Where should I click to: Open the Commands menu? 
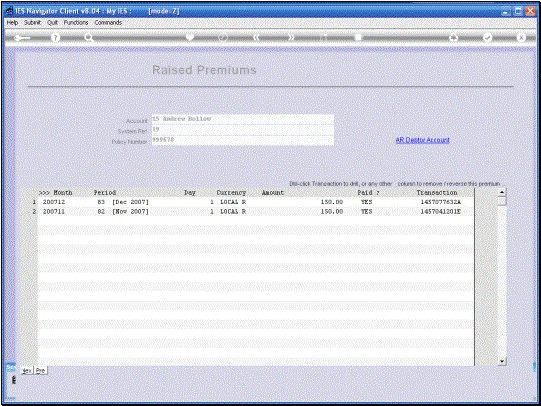coord(108,22)
